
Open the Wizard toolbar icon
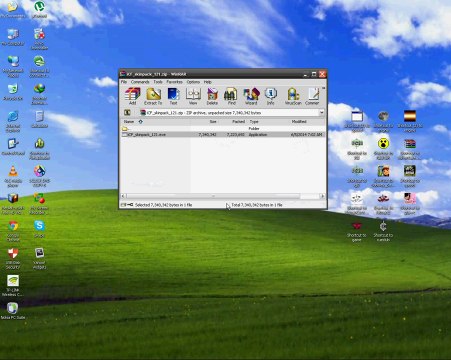(x=251, y=96)
